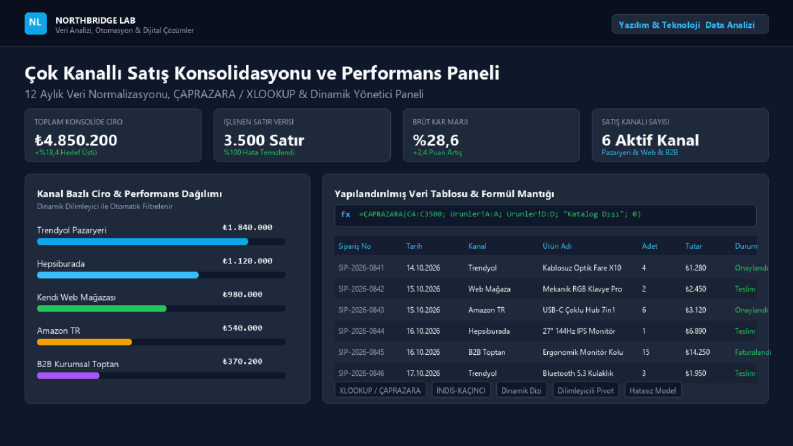Open the Yazılım & Teknoloji Data Analizi badge

[690, 24]
